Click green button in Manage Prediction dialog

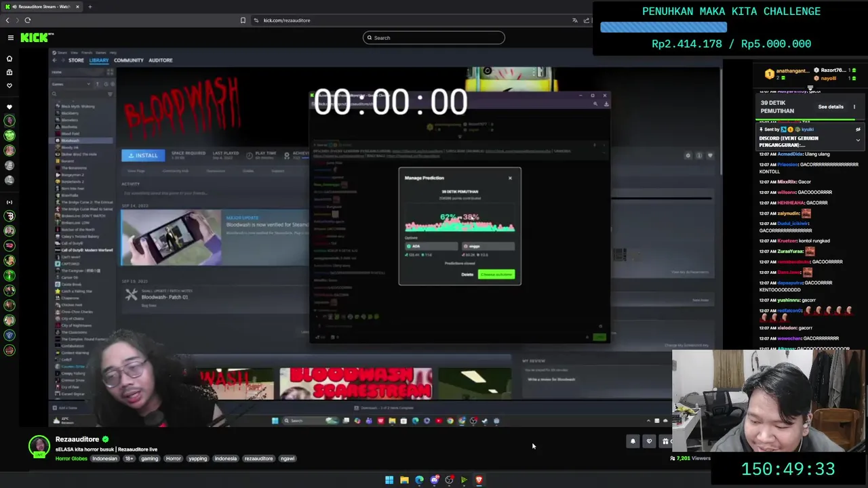[496, 274]
